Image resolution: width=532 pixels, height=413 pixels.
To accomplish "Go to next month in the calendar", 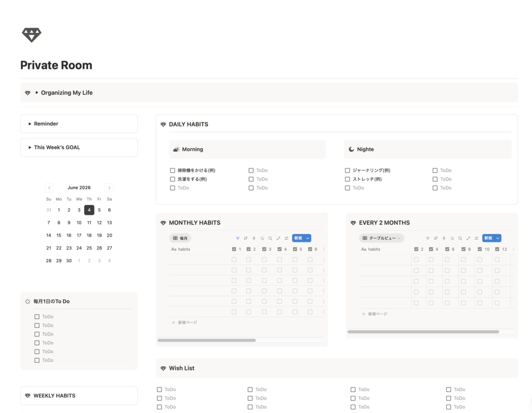I will tap(109, 188).
